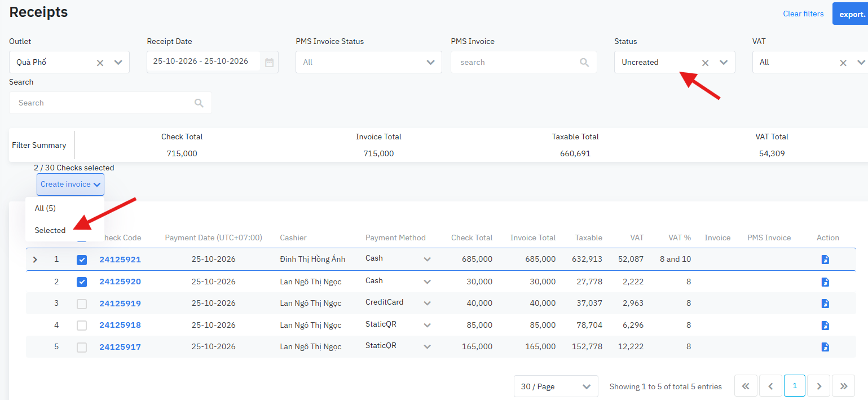Expand row 1 details with the chevron
This screenshot has width=868, height=400.
35,260
